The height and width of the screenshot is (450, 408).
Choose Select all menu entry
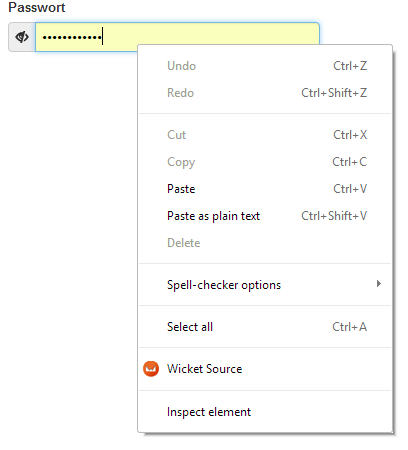[x=265, y=327]
